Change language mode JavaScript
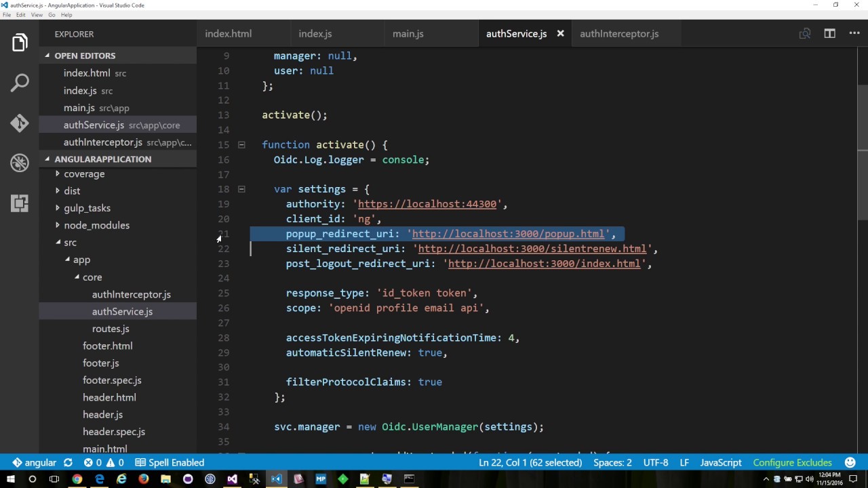 pos(721,462)
